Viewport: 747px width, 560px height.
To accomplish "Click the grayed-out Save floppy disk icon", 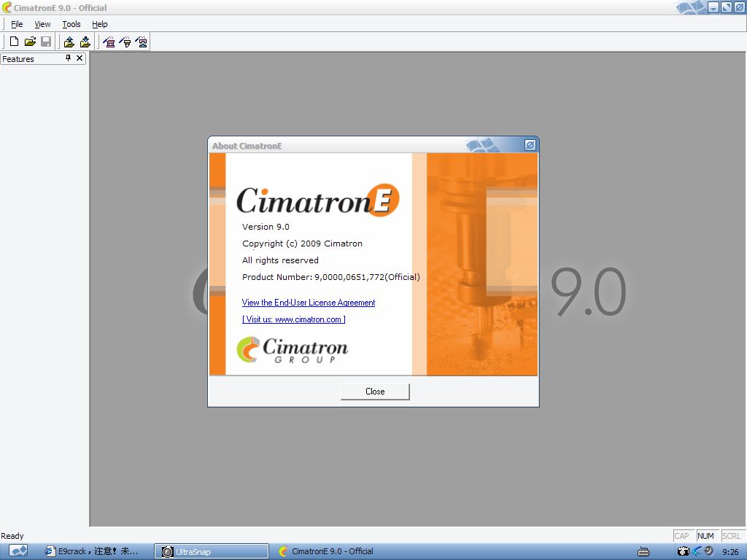I will 46,42.
